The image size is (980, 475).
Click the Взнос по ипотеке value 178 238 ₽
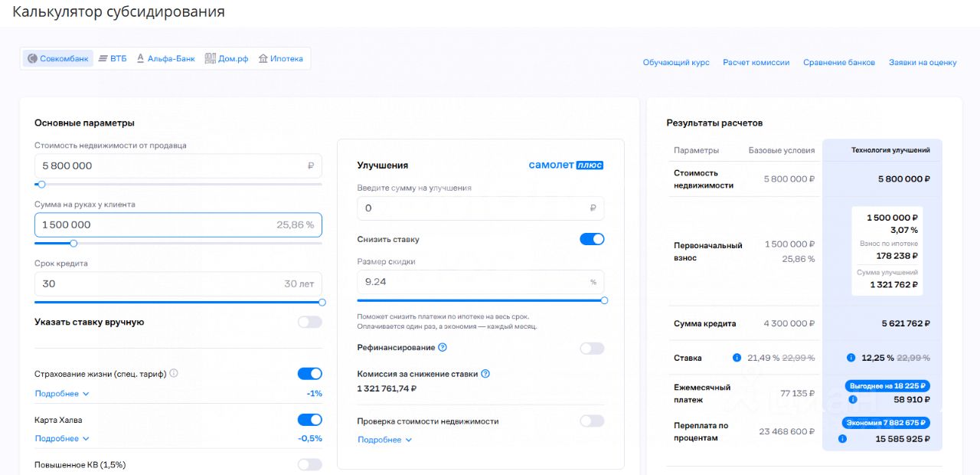[897, 256]
